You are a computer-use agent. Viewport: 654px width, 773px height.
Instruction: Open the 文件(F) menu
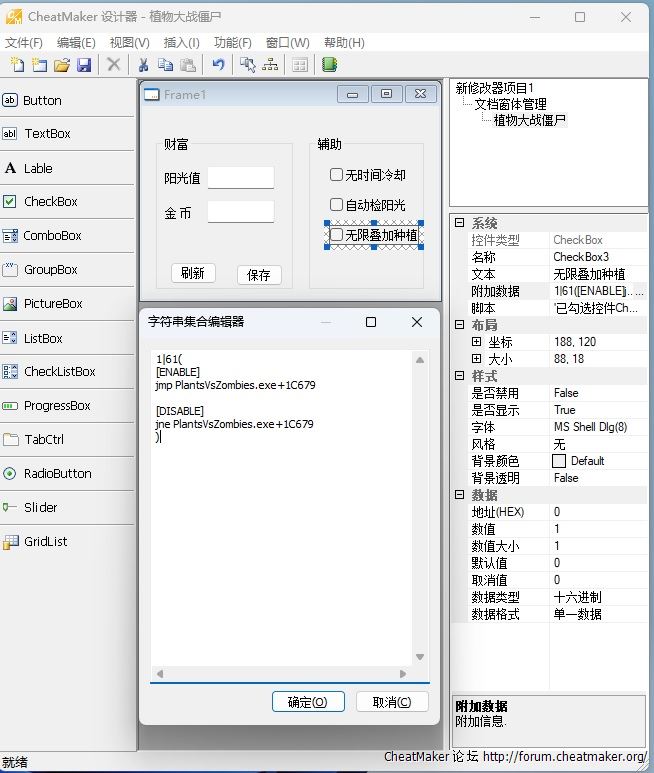(24, 43)
